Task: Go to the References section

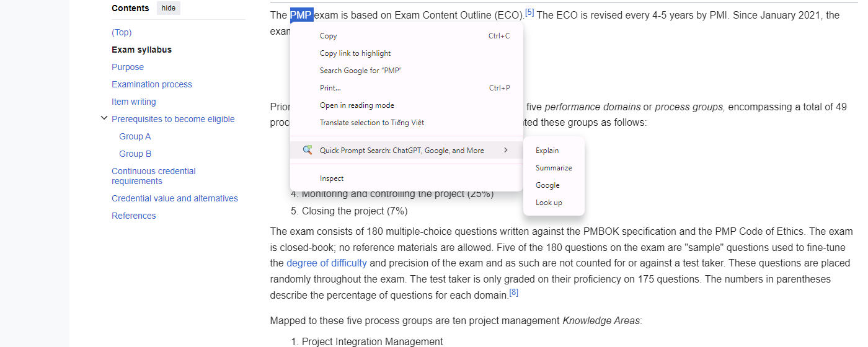Action: (x=134, y=216)
